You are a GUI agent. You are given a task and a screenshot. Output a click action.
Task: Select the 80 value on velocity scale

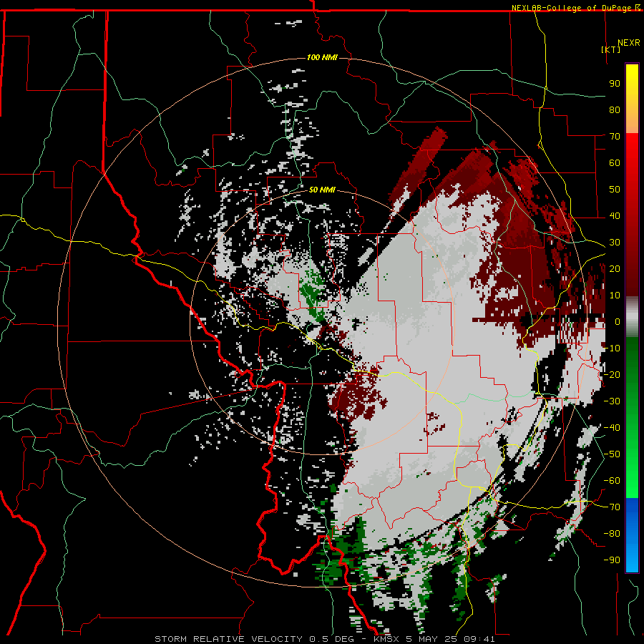[615, 110]
